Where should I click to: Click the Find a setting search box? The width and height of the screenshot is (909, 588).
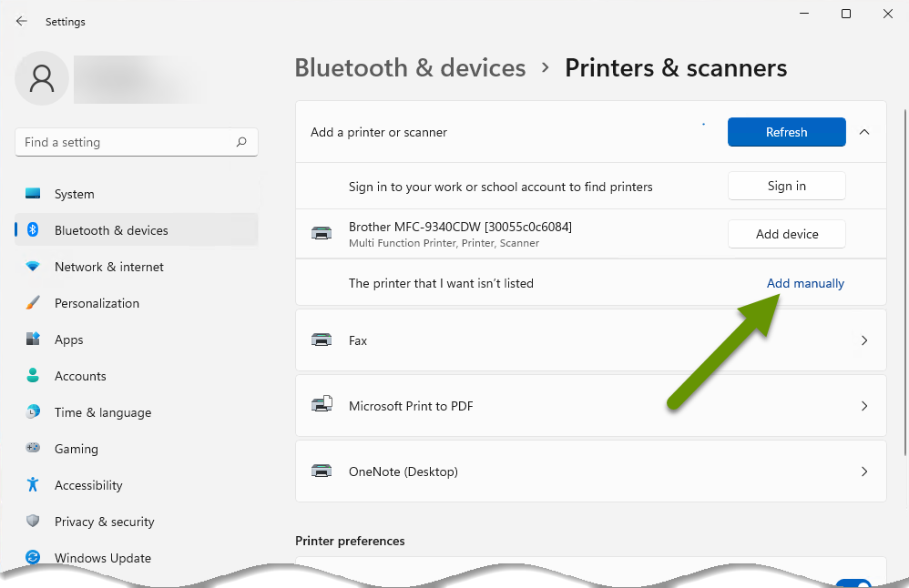[137, 142]
